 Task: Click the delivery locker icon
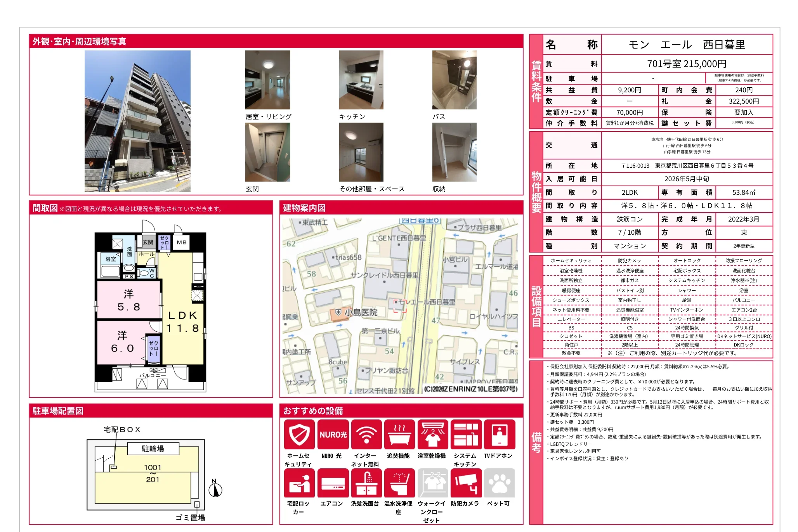[299, 483]
